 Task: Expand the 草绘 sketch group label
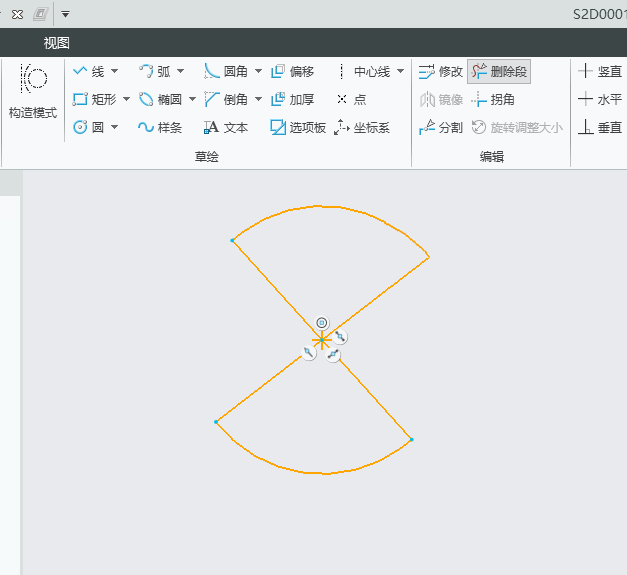[x=206, y=156]
